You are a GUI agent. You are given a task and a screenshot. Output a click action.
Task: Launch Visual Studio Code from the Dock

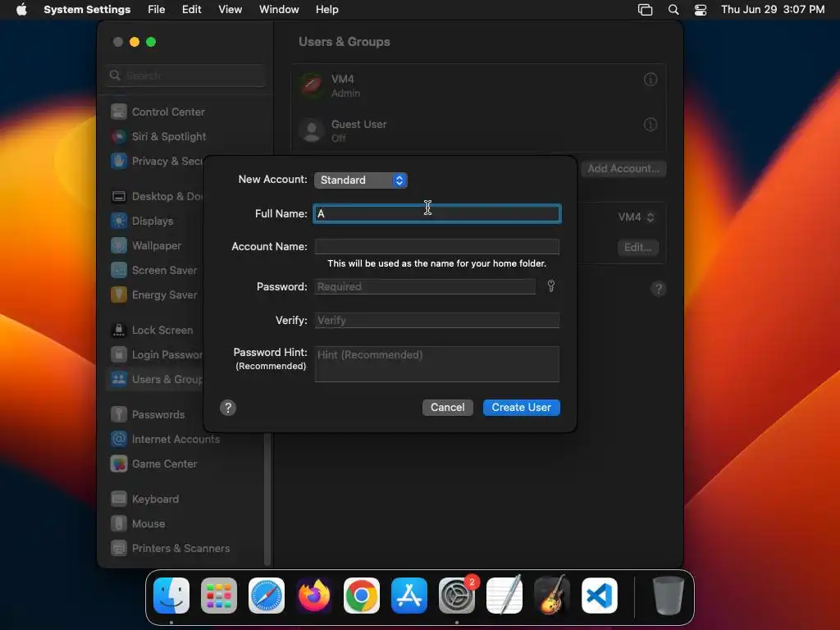600,596
